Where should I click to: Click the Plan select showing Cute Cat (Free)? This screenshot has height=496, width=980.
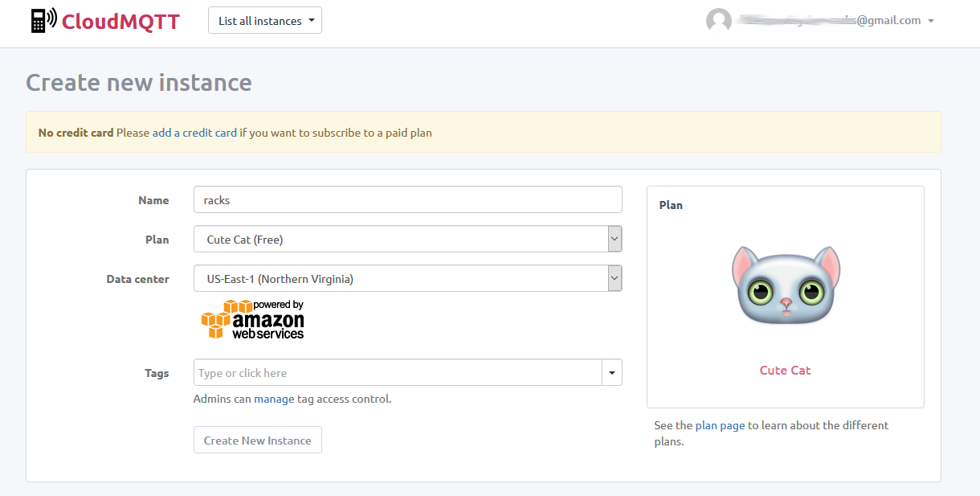tap(399, 239)
